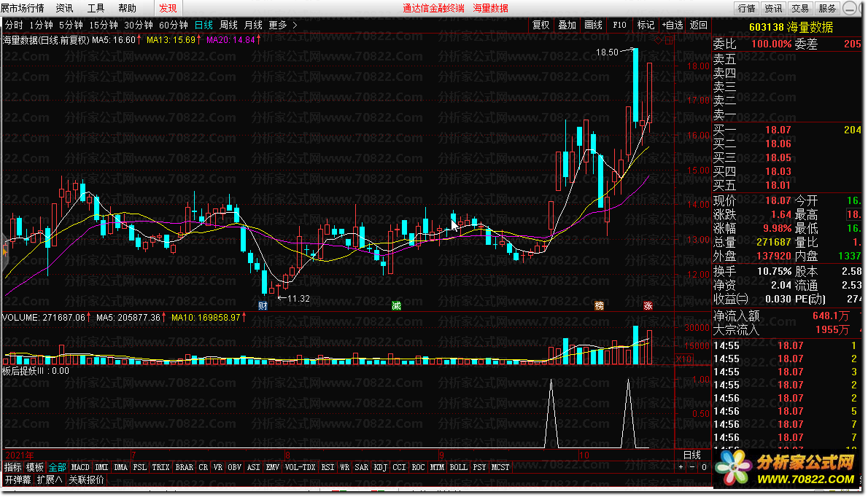868x497 pixels.
Task: Click the blue 财 marker below the chart
Action: pyautogui.click(x=263, y=306)
